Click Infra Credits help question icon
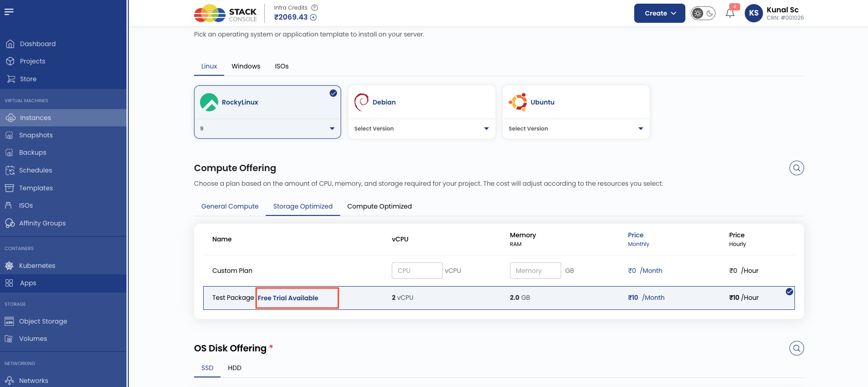The image size is (868, 387). coord(315,8)
